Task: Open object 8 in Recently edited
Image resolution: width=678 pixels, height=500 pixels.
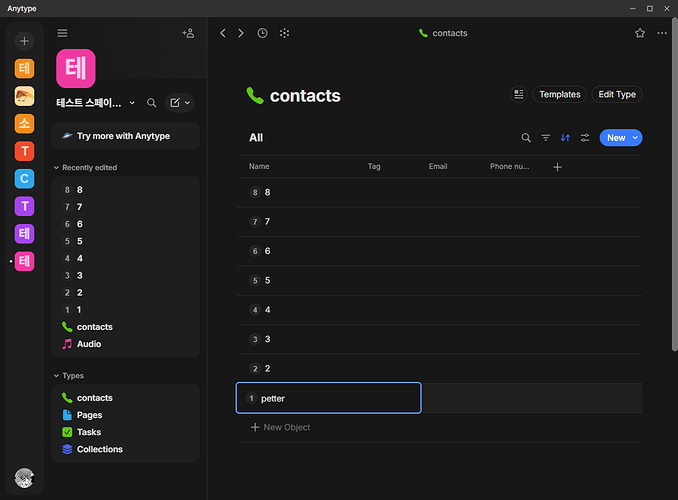Action: (125, 190)
